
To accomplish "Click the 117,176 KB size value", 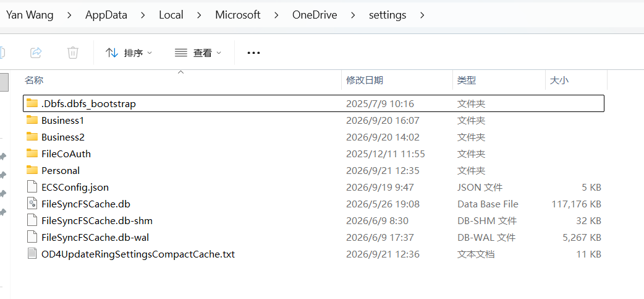I will coord(576,204).
